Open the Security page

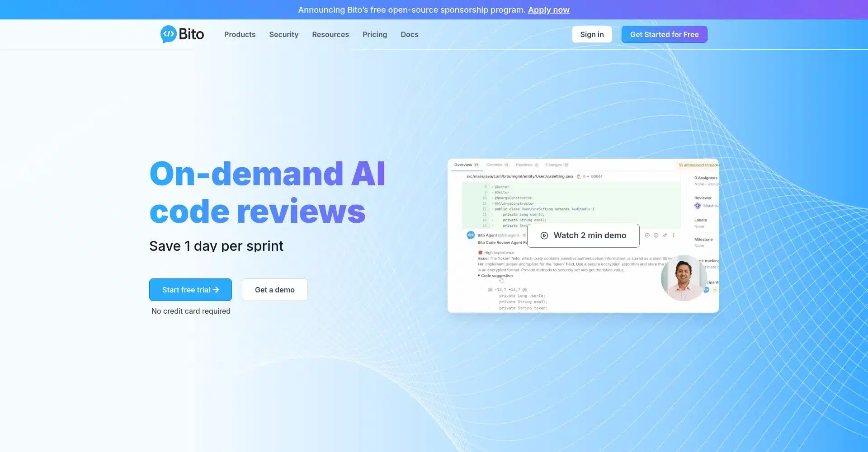pyautogui.click(x=283, y=34)
